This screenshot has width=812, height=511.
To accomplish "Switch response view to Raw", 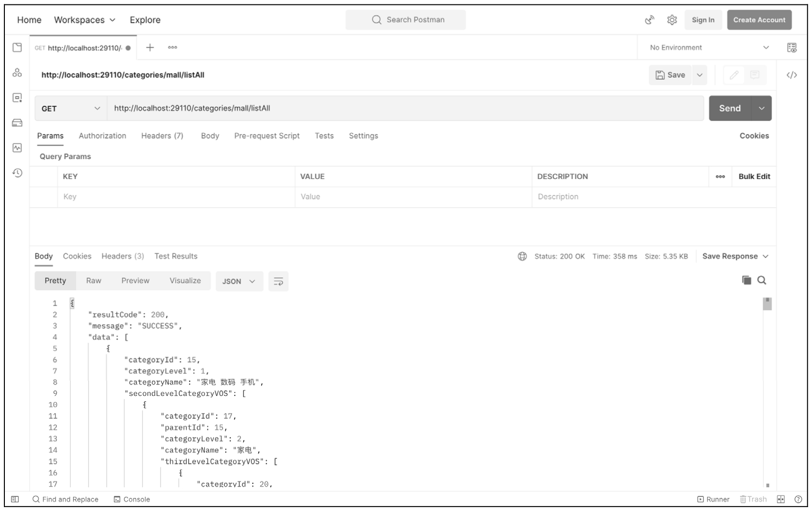I will (x=93, y=281).
